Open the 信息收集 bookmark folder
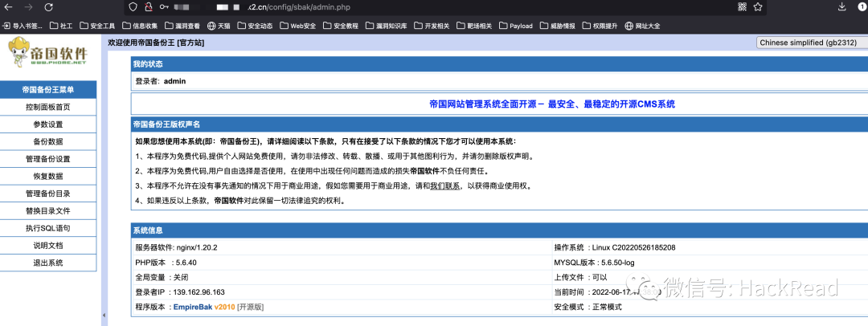Screen dimensions: 868x326 (140, 26)
